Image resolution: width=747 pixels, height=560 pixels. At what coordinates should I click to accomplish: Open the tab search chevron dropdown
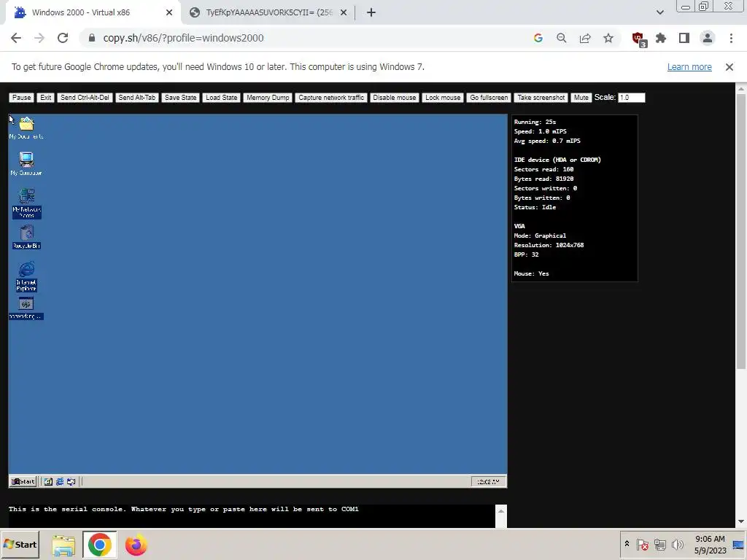tap(659, 12)
